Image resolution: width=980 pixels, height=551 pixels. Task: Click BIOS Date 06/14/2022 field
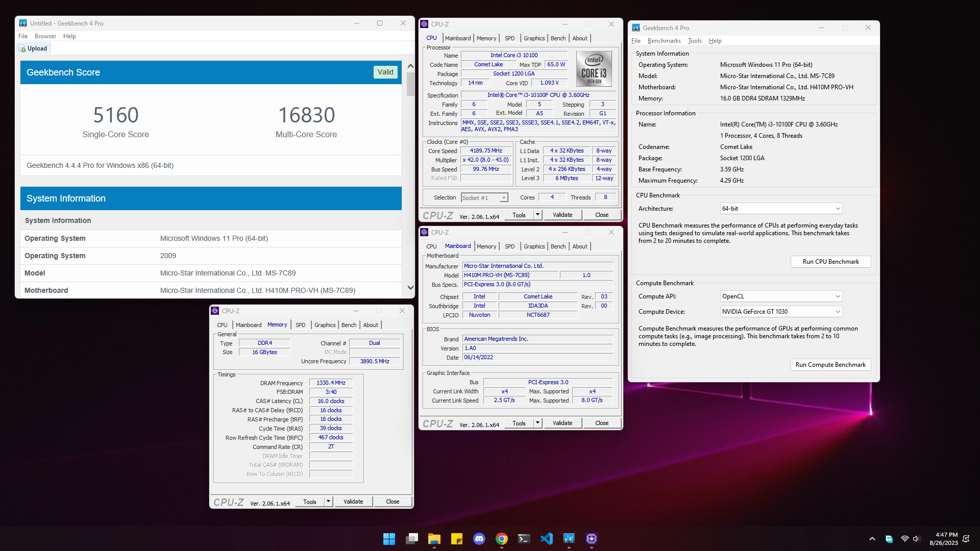537,357
